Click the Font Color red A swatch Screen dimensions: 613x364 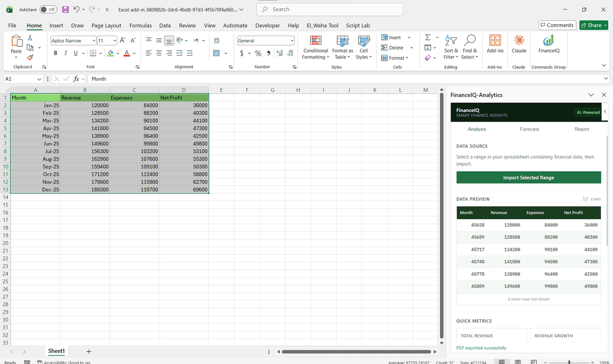click(126, 53)
